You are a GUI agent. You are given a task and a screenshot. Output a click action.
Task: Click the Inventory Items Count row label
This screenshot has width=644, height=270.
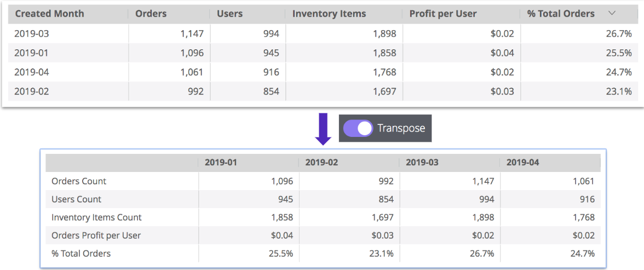tap(96, 217)
